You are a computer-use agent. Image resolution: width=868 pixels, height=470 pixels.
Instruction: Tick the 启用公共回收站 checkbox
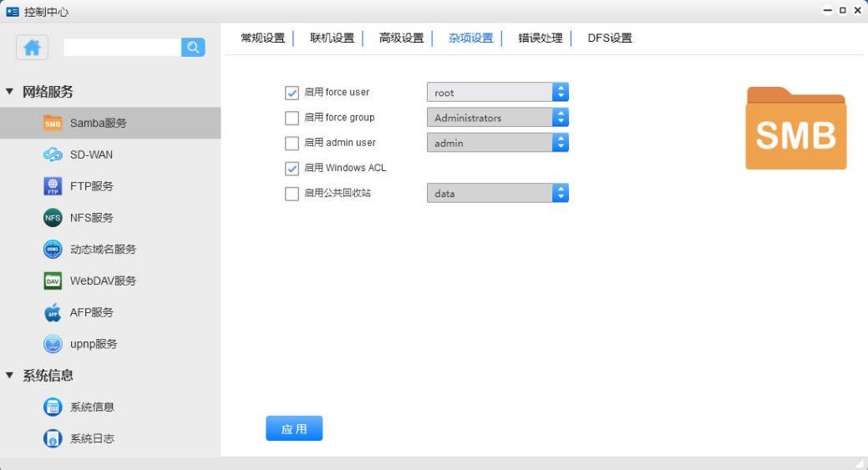click(292, 194)
